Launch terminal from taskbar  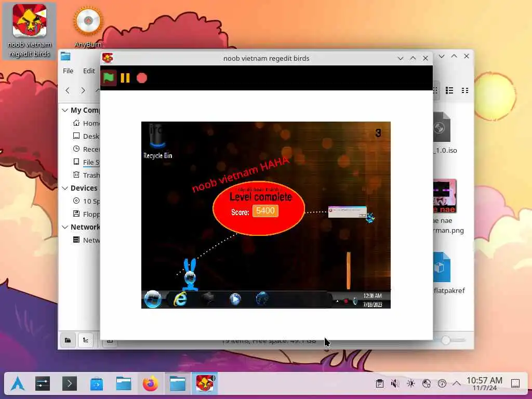[70, 384]
